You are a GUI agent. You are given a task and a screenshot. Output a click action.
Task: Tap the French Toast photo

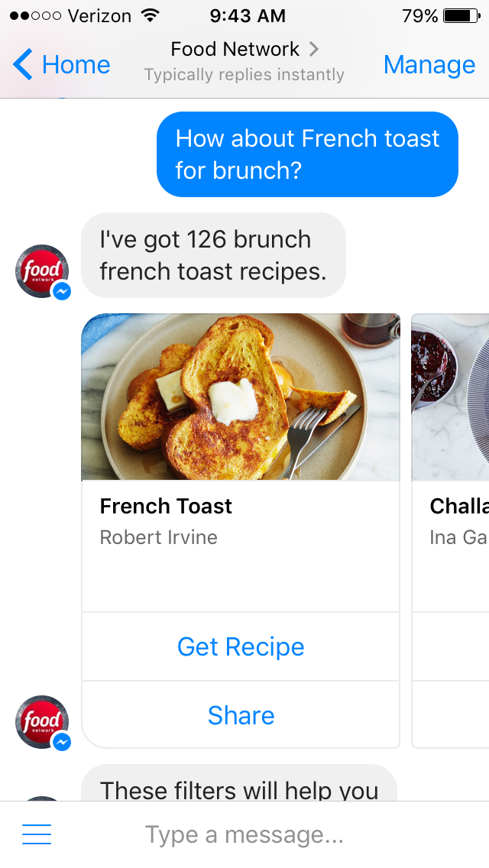(240, 397)
